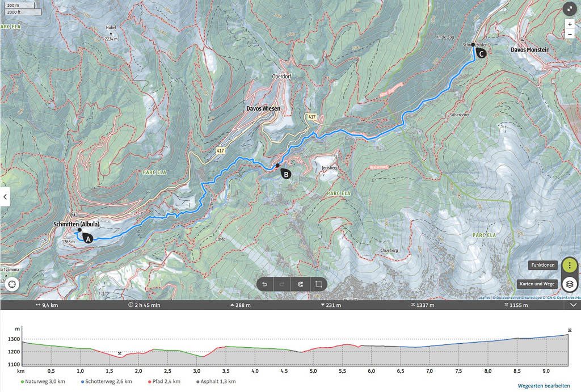
Task: Enter fullscreen map mode
Action: (x=570, y=9)
